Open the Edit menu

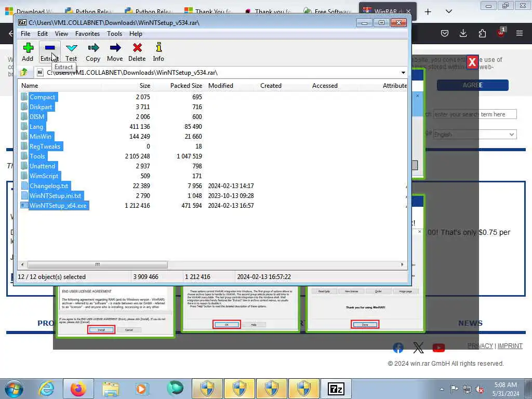pyautogui.click(x=43, y=34)
